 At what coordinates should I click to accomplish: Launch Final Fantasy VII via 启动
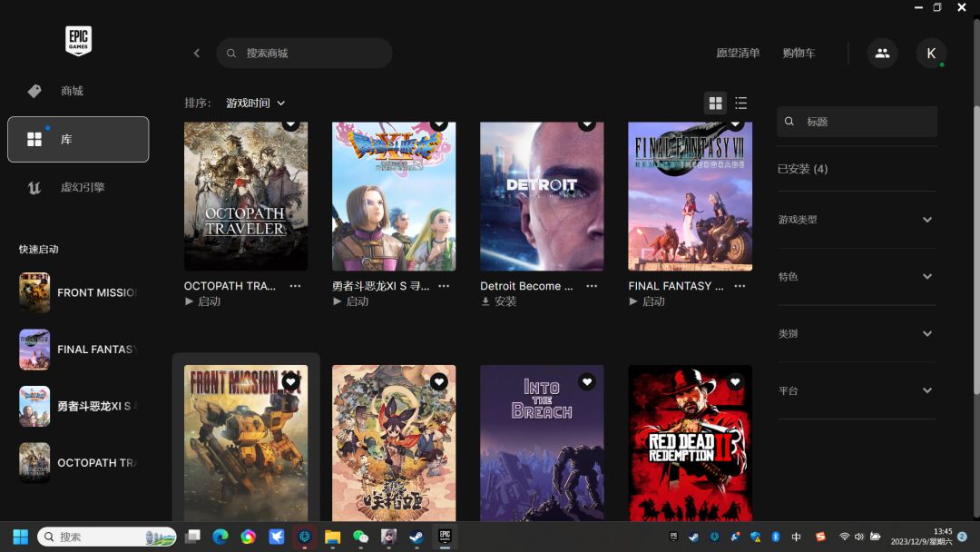[647, 301]
